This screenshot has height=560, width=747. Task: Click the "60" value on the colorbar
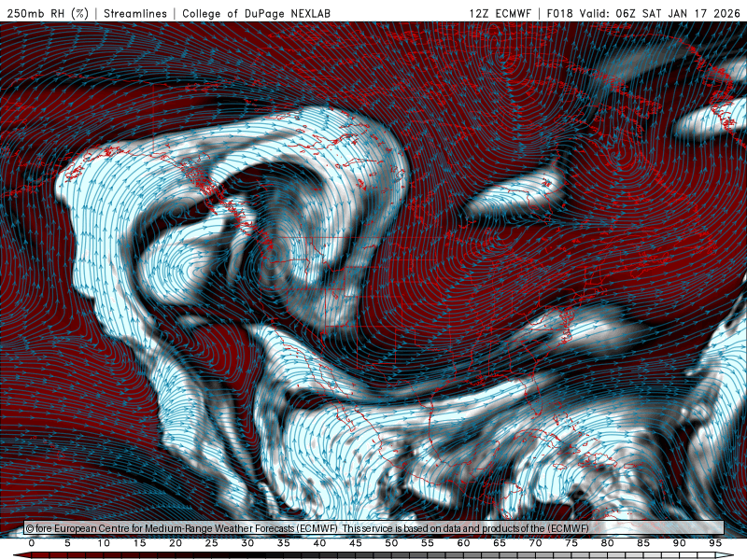(463, 543)
